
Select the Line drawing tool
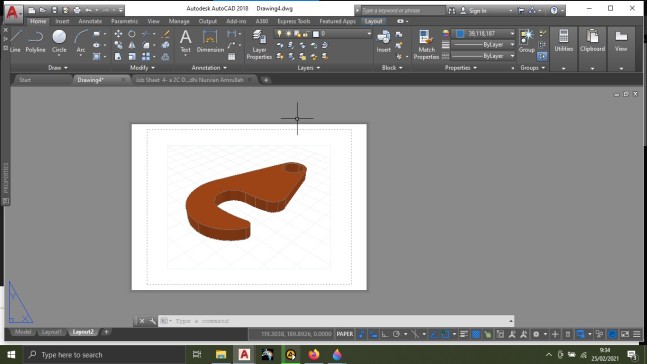pos(15,41)
